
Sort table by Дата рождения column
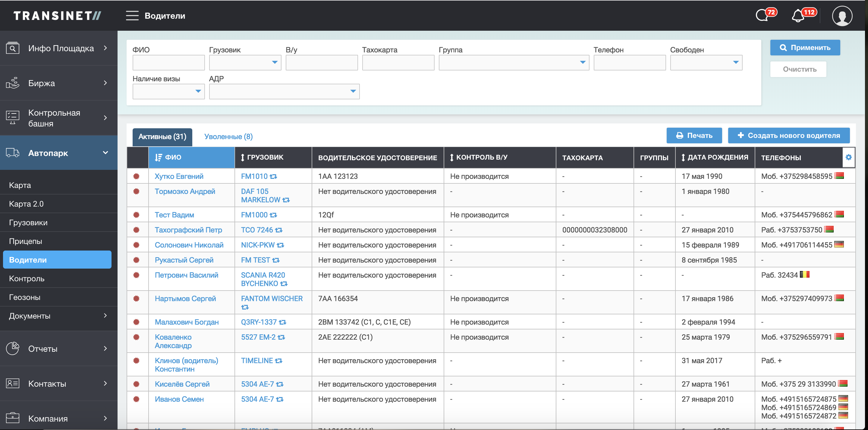click(715, 157)
